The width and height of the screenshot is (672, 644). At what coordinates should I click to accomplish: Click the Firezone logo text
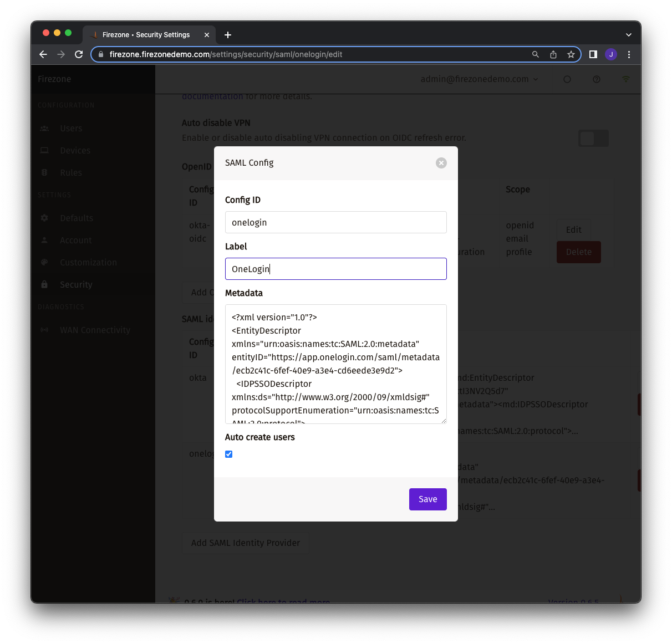tap(54, 79)
